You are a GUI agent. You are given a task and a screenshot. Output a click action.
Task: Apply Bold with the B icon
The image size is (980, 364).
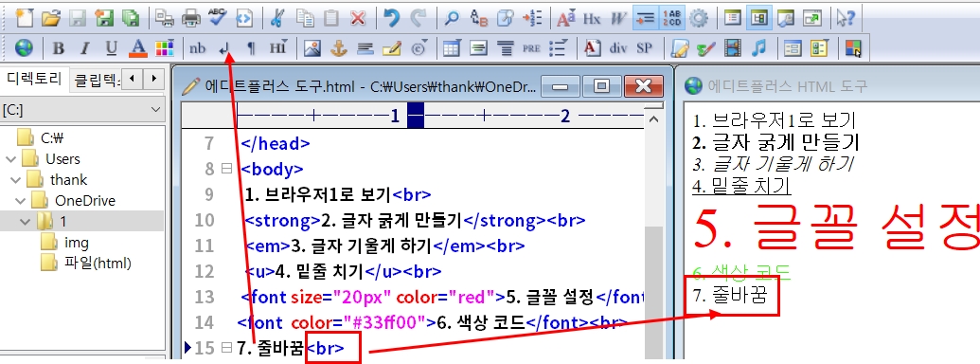click(x=58, y=48)
